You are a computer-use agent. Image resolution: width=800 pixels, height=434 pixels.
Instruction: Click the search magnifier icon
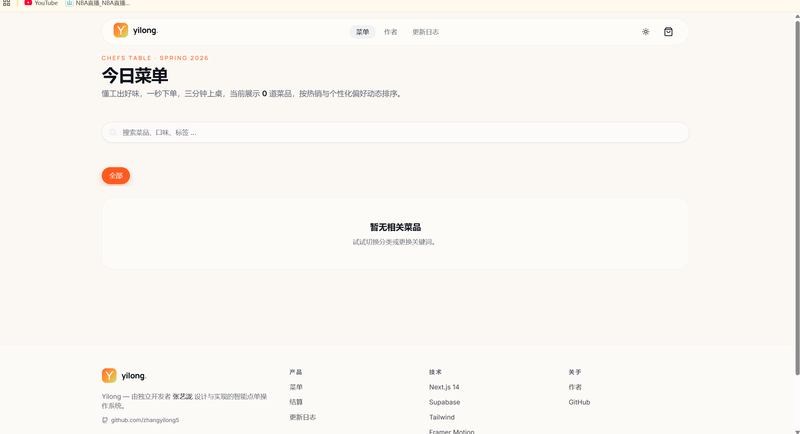(113, 132)
